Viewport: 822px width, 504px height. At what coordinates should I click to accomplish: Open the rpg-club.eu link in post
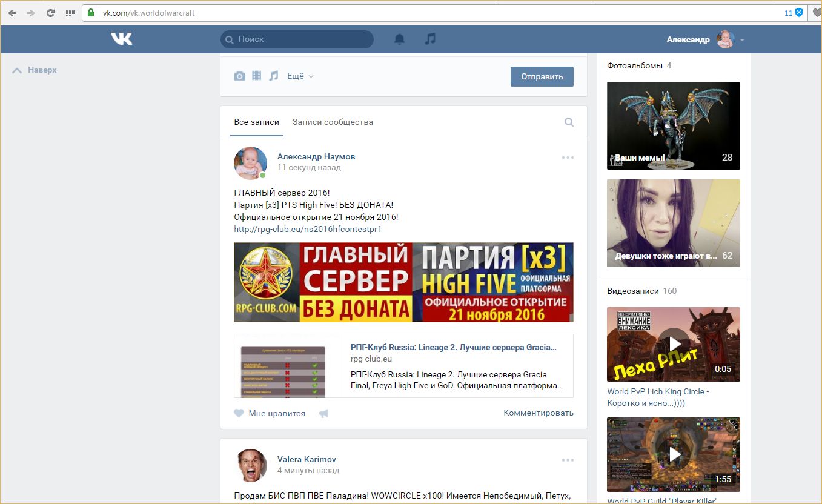308,230
